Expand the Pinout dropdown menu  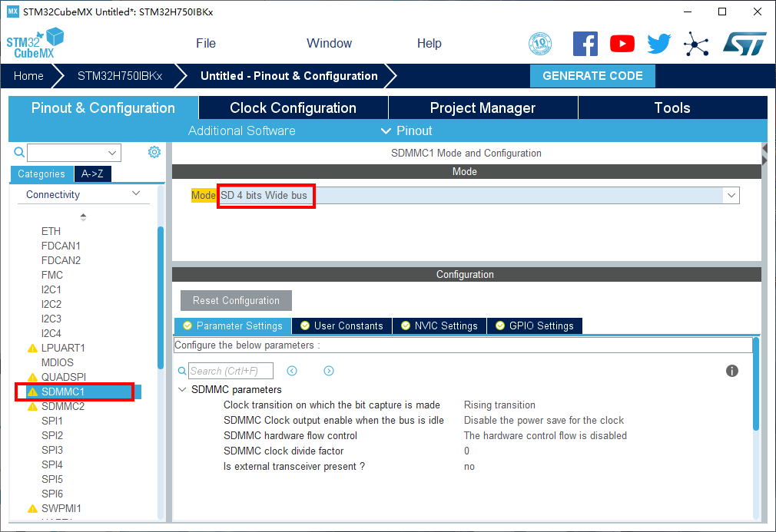406,131
